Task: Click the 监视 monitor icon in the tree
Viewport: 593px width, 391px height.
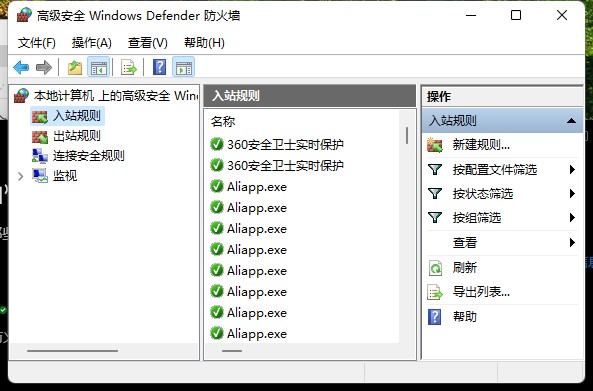Action: pyautogui.click(x=40, y=176)
